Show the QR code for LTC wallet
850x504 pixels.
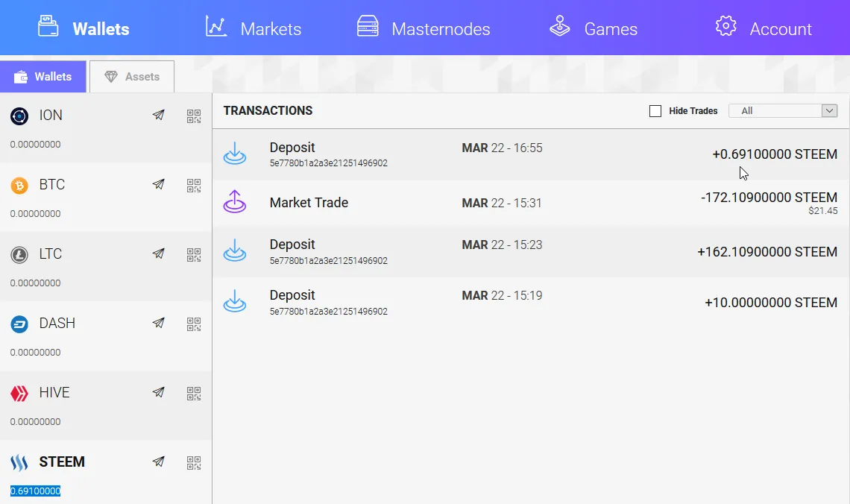194,255
